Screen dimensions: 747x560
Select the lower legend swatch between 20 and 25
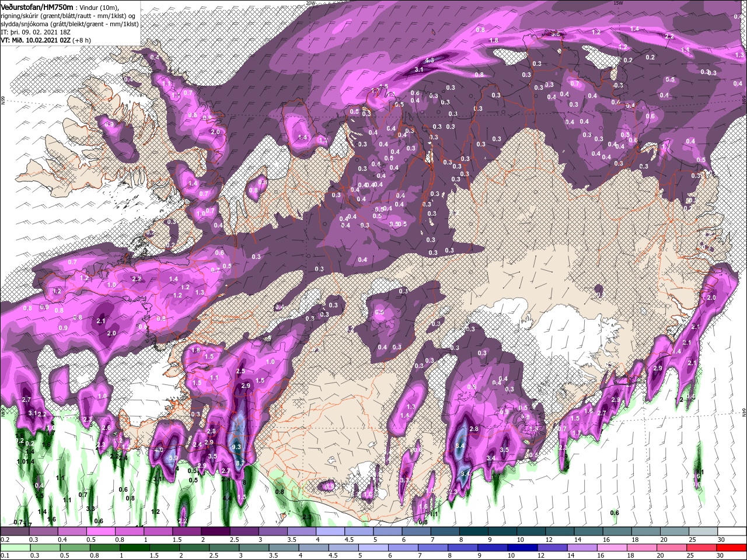point(672,548)
